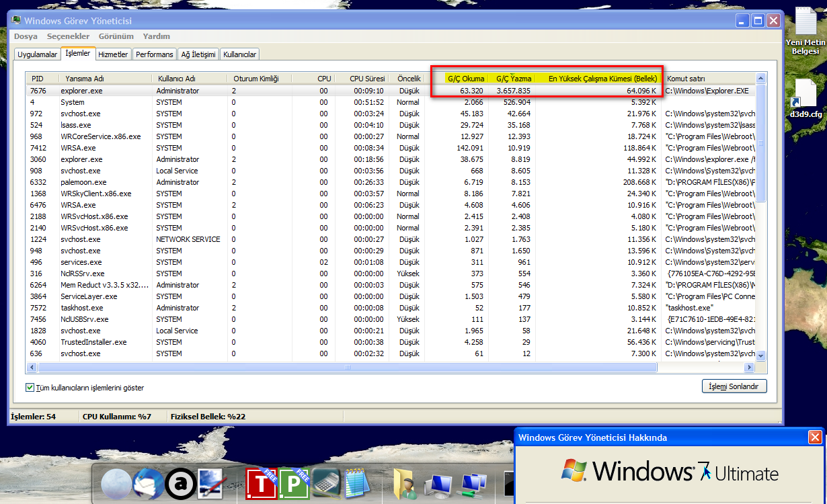
Task: Click 'Fiziksel Bellek: %22' in status bar
Action: (x=208, y=417)
